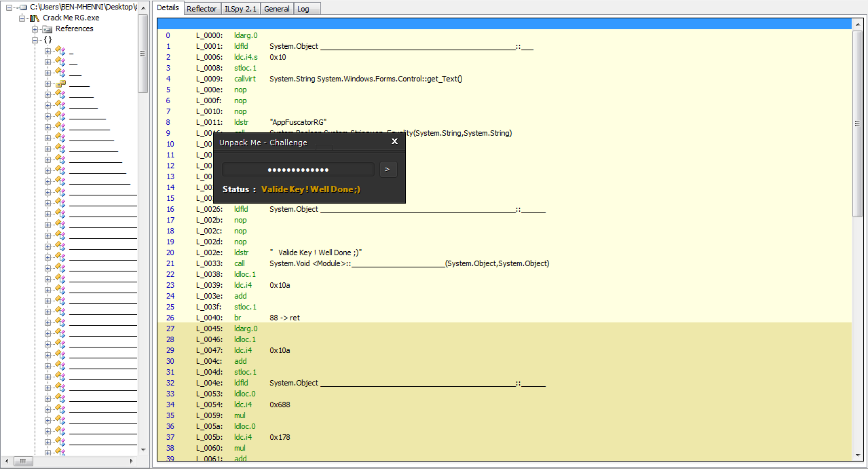
Task: Click the assembly icon for Crack Me RG.exe
Action: point(35,18)
